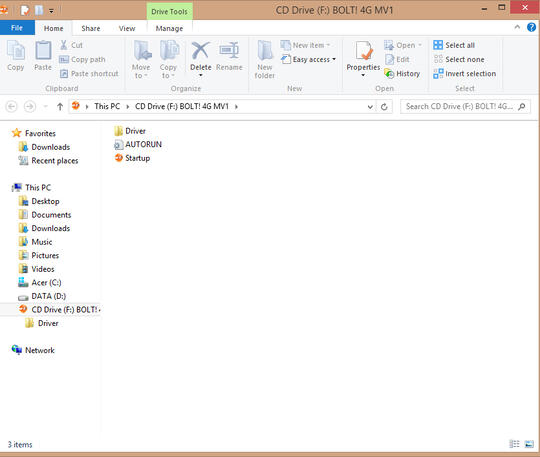Open the File menu
Viewport: 540px width, 457px height.
tap(17, 28)
